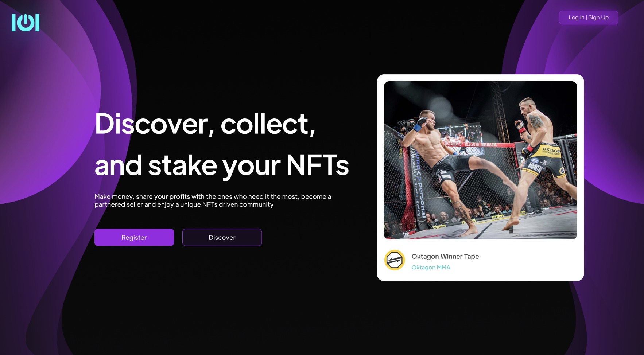Click the white NFT card footer area
Viewport: 644px width, 355px height.
click(480, 260)
